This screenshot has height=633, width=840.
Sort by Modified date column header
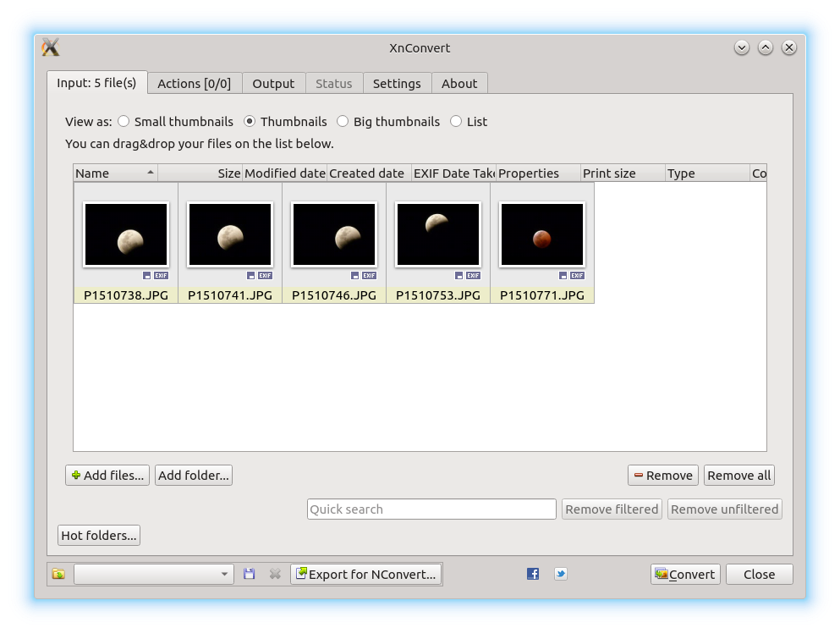(x=284, y=173)
